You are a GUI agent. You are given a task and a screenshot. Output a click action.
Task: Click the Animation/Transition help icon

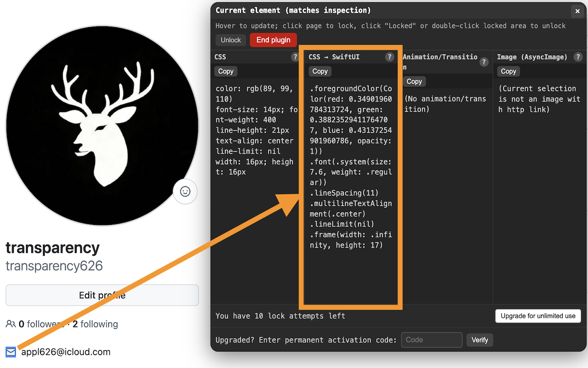484,61
